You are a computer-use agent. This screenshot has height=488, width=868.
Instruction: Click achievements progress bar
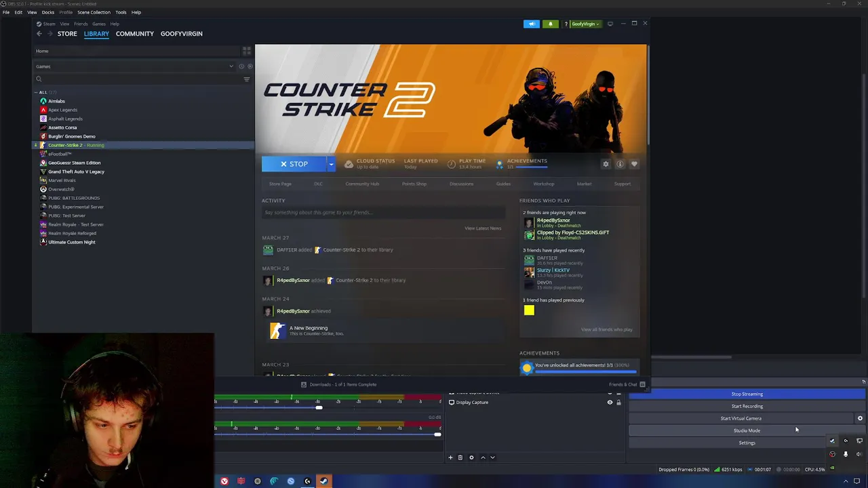click(586, 371)
